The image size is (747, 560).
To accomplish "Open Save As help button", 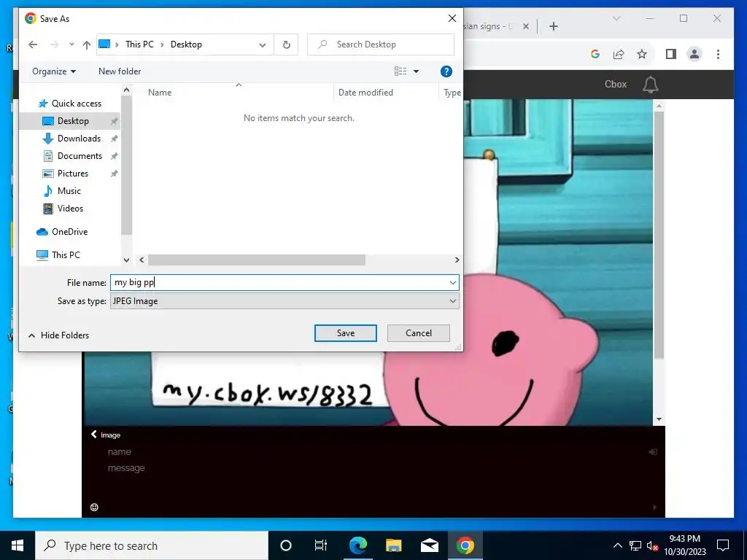I will coord(446,71).
